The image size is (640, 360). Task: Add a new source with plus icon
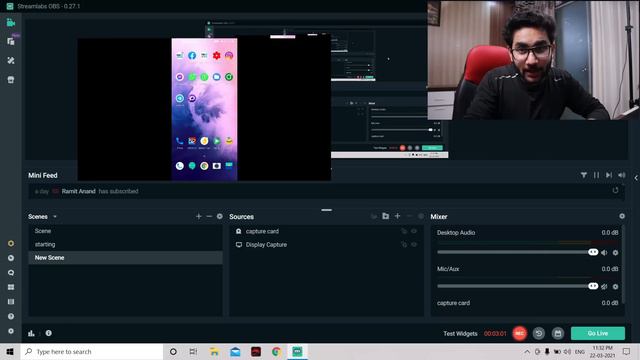coord(398,216)
